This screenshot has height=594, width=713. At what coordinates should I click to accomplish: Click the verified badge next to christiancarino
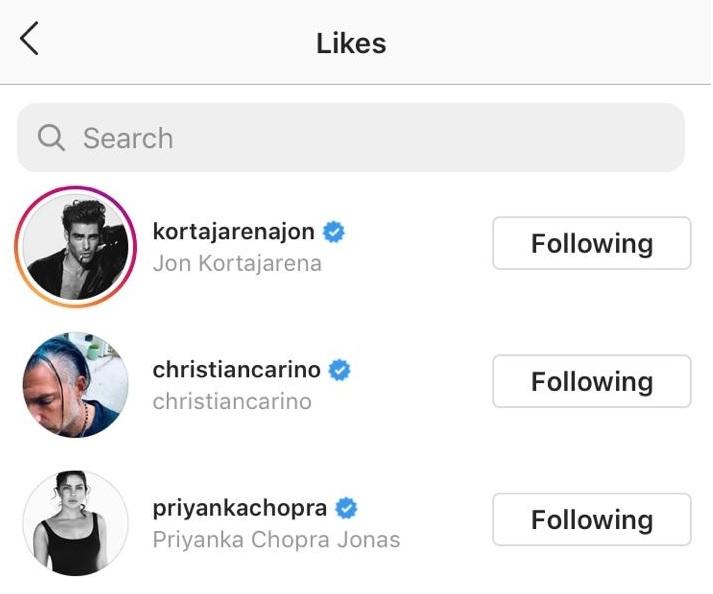click(x=340, y=370)
